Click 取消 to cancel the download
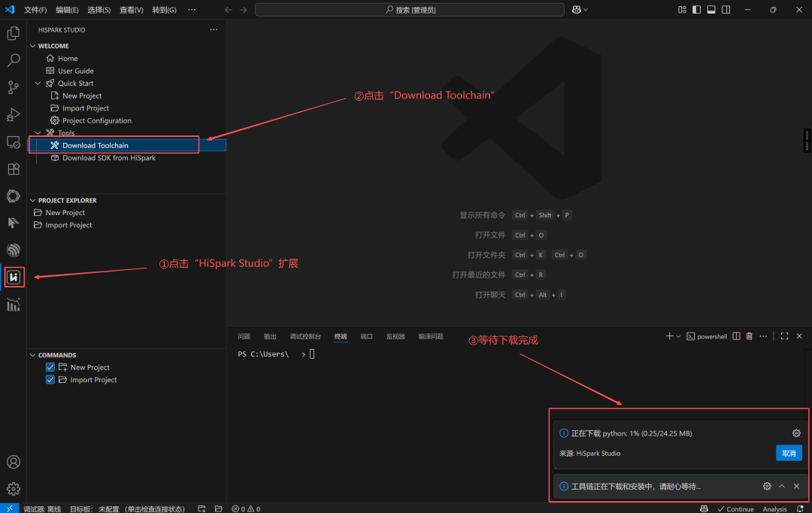 (789, 453)
